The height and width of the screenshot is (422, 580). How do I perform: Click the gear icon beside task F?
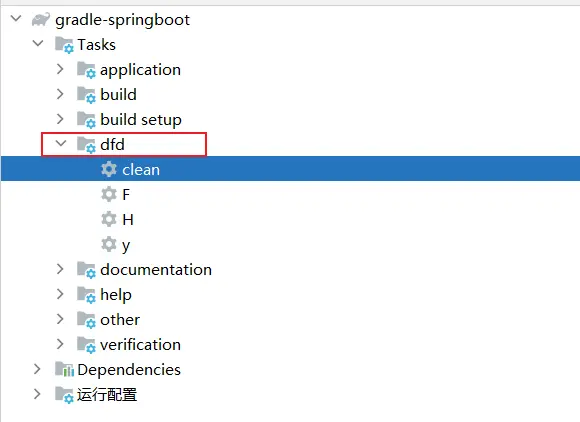click(x=109, y=194)
